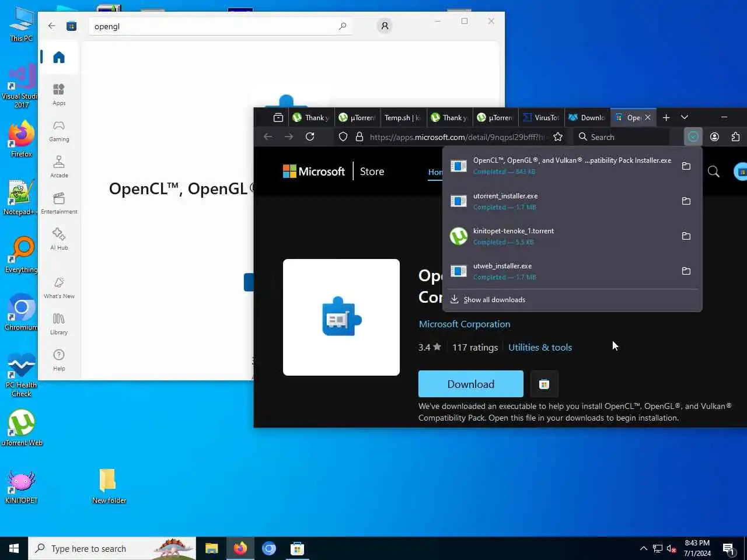Screen dimensions: 747x560
Task: Show hidden system tray icons
Action: point(643,548)
